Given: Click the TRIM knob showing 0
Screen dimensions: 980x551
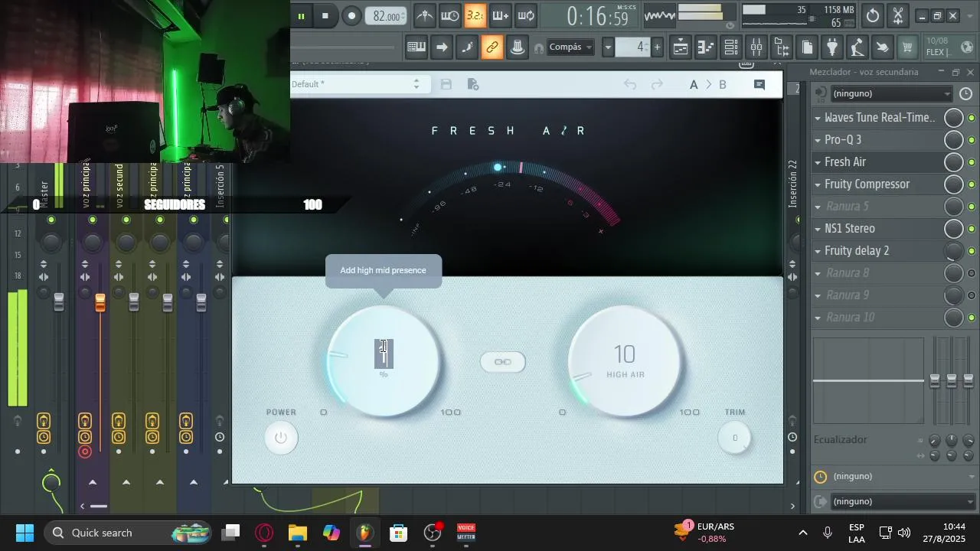Looking at the screenshot, I should point(735,438).
